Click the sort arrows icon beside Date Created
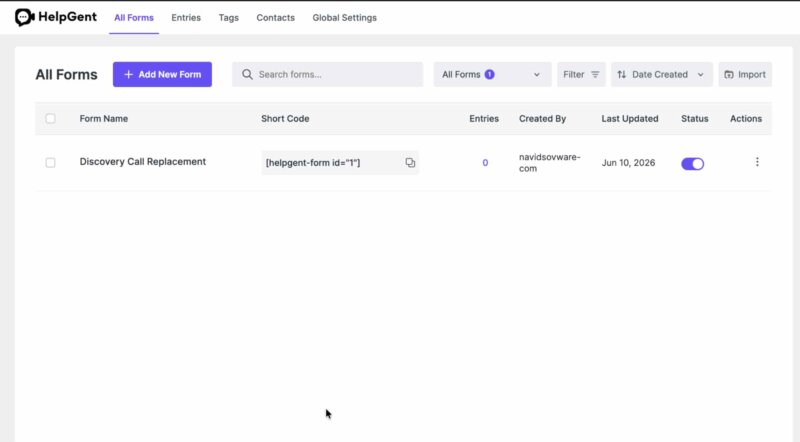 pyautogui.click(x=621, y=75)
